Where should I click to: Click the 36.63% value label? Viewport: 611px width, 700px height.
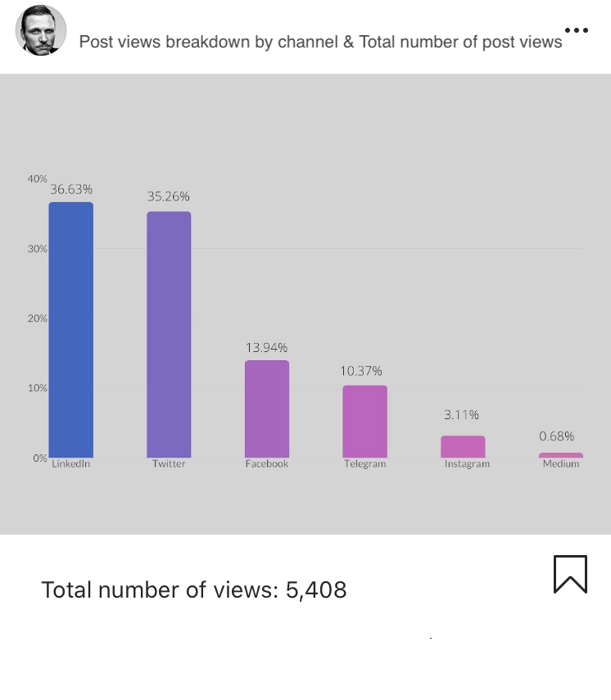pos(71,190)
